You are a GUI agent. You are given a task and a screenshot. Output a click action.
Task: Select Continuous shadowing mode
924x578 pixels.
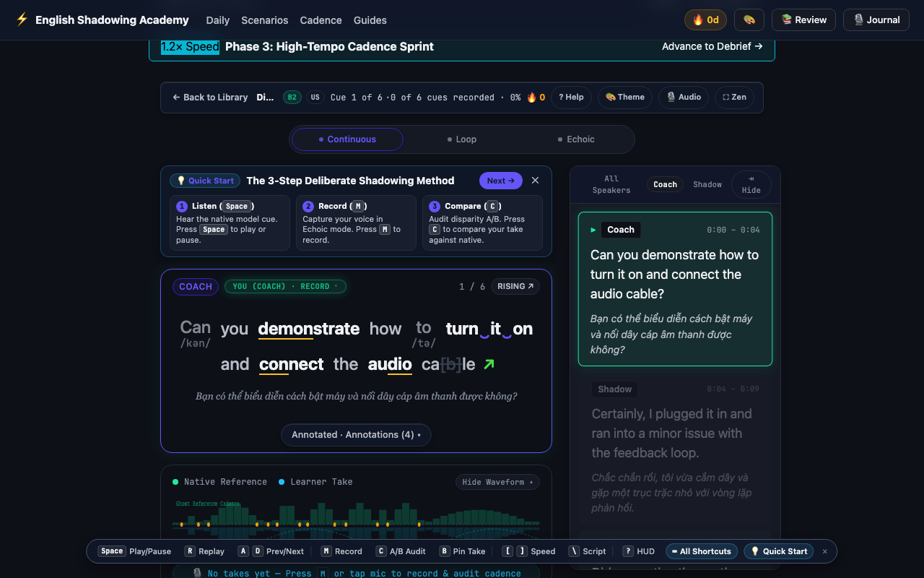tap(347, 139)
